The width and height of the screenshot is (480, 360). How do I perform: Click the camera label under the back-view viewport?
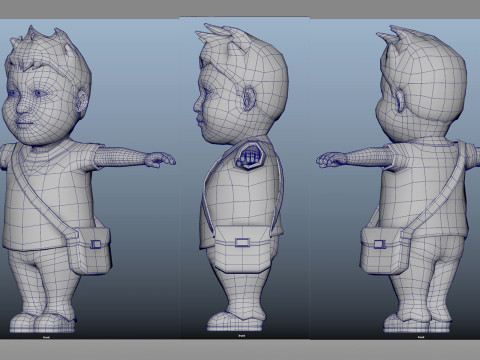coord(421,337)
